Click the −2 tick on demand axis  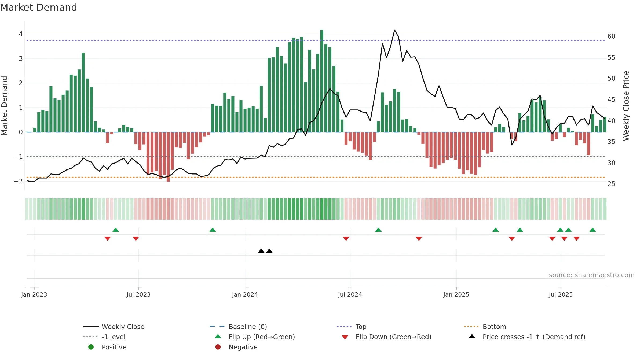(18, 181)
